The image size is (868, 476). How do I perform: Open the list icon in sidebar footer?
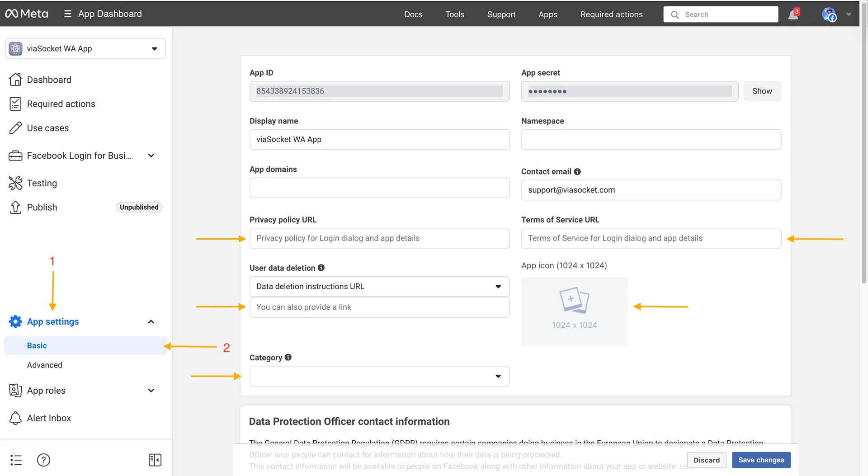(16, 460)
